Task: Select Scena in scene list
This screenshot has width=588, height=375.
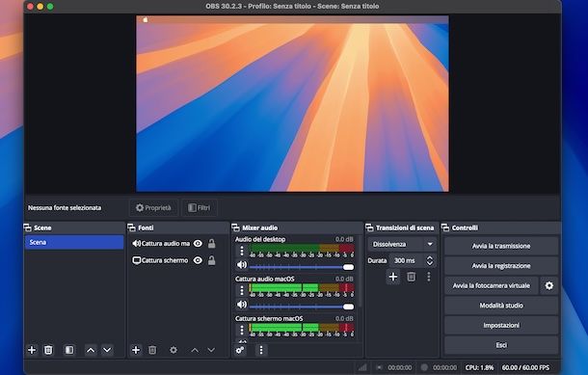Action: coord(74,242)
